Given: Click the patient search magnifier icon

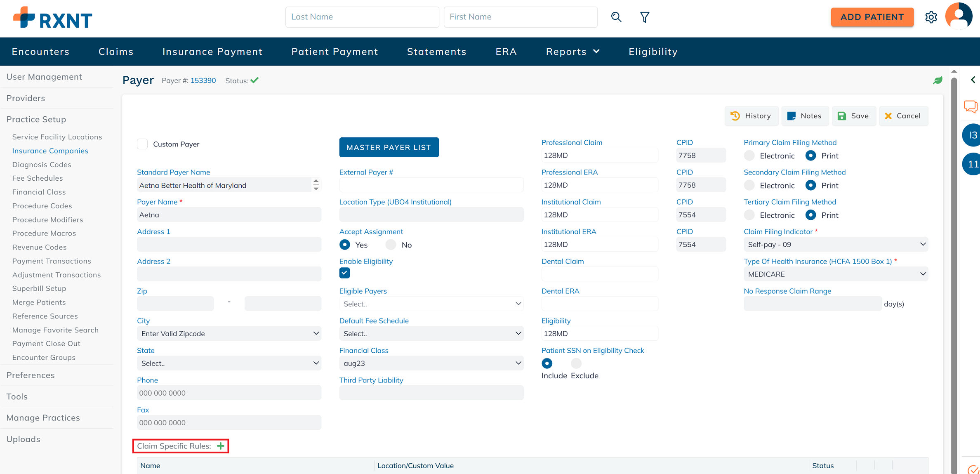Looking at the screenshot, I should [x=616, y=17].
